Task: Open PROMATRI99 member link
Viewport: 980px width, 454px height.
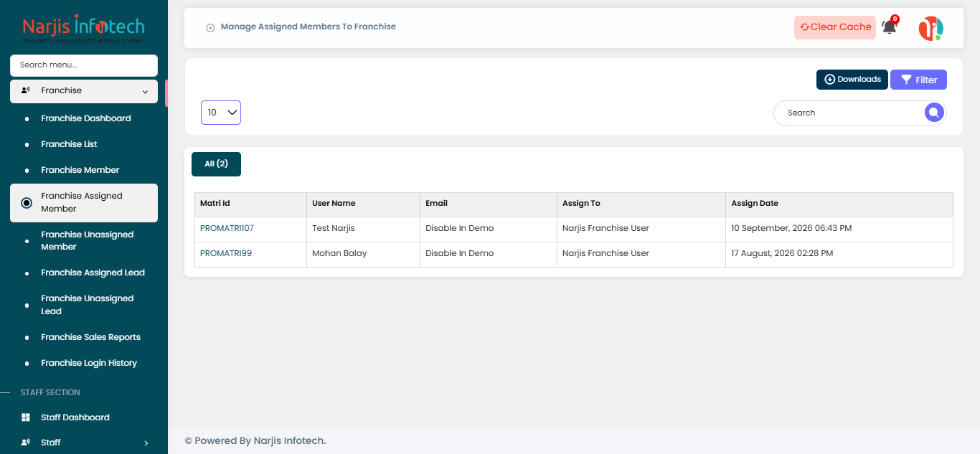Action: point(226,253)
